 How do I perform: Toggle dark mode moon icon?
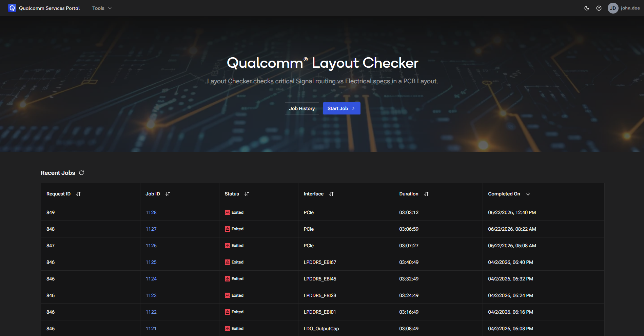(x=587, y=8)
